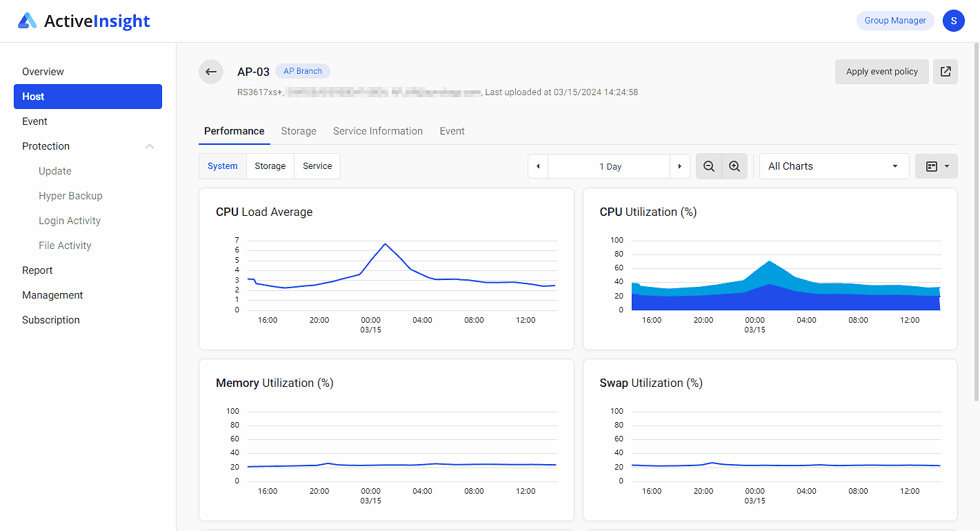Open the external link for AP-03
This screenshot has width=980, height=531.
(x=945, y=71)
